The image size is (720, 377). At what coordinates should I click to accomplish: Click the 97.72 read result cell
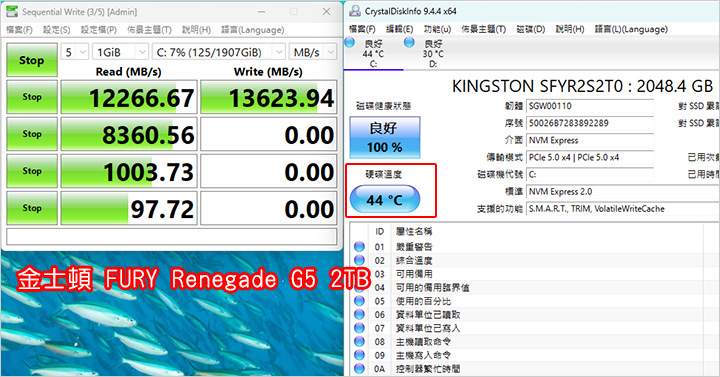pyautogui.click(x=129, y=208)
